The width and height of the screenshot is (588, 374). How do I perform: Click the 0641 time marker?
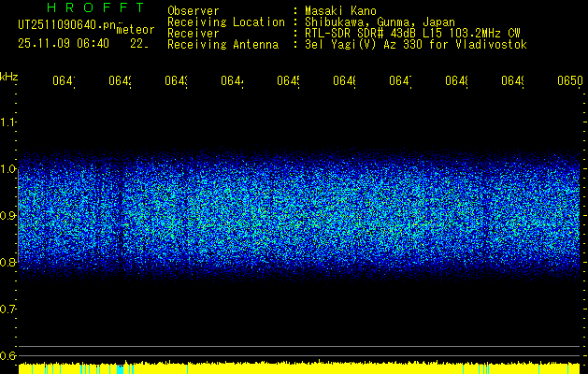tap(64, 81)
